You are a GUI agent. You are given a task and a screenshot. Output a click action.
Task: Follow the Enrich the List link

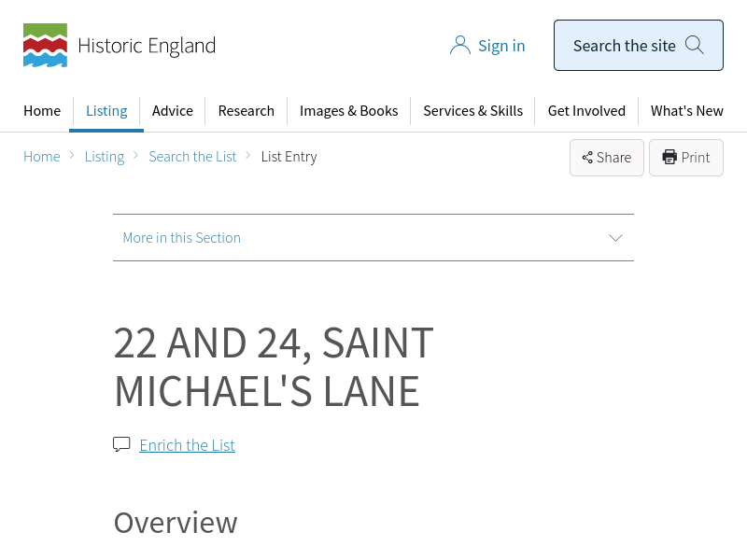point(187,445)
